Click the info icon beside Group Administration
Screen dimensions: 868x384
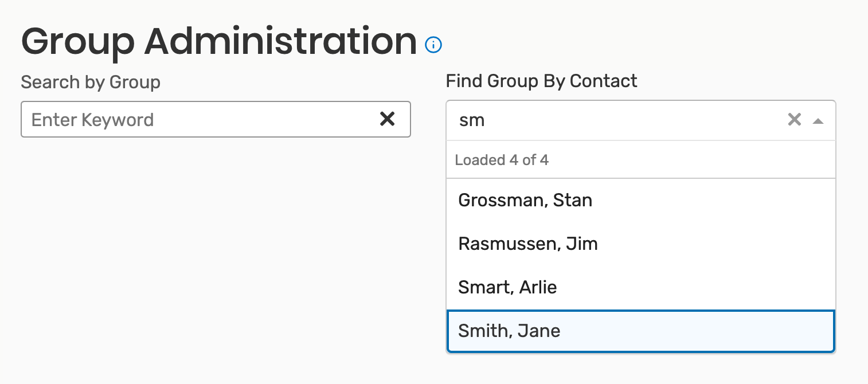433,44
